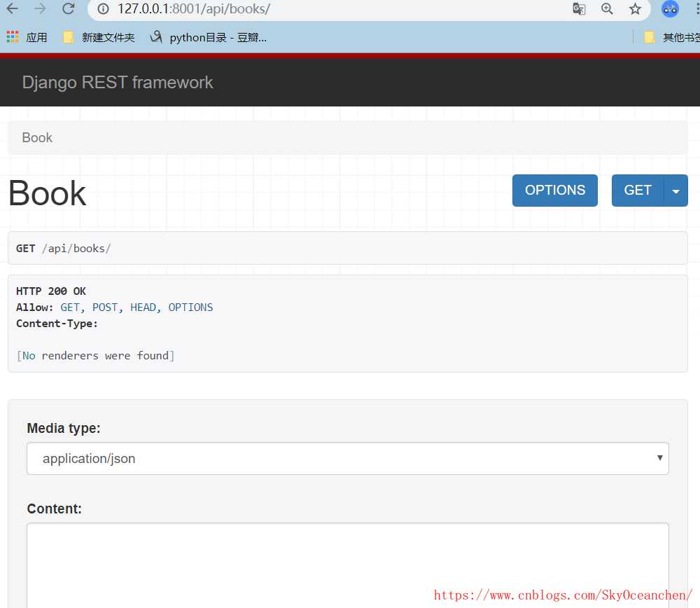Click the Django REST framework brand link
Viewport: 700px width, 608px height.
point(118,83)
